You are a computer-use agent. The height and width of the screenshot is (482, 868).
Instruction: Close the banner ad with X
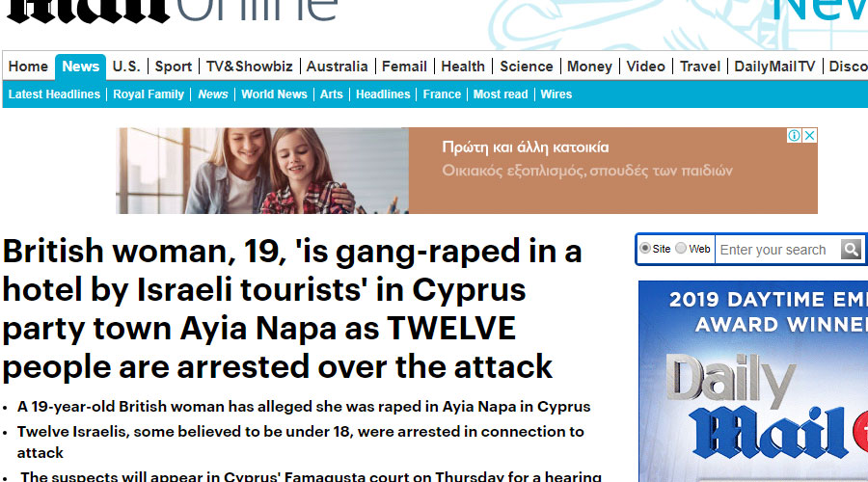point(809,136)
